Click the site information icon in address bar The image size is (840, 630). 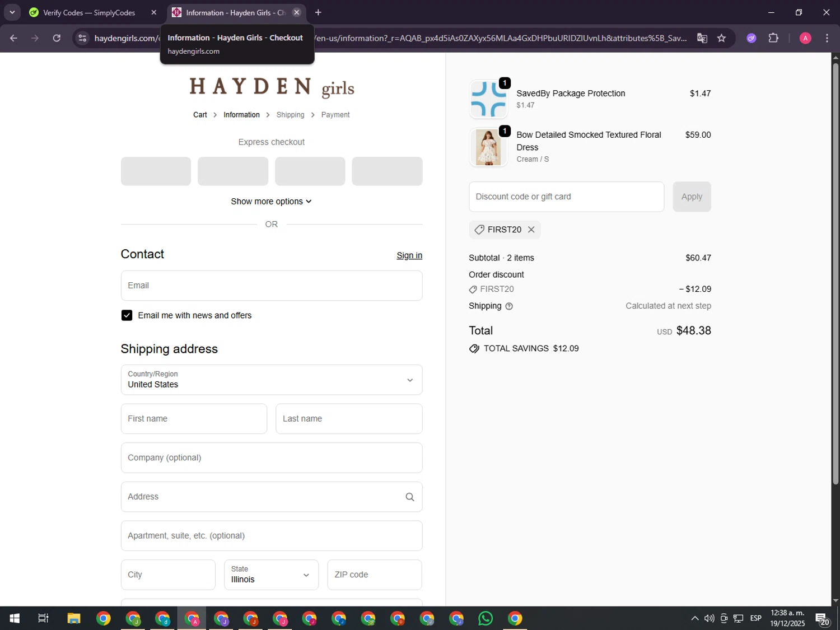(x=82, y=38)
